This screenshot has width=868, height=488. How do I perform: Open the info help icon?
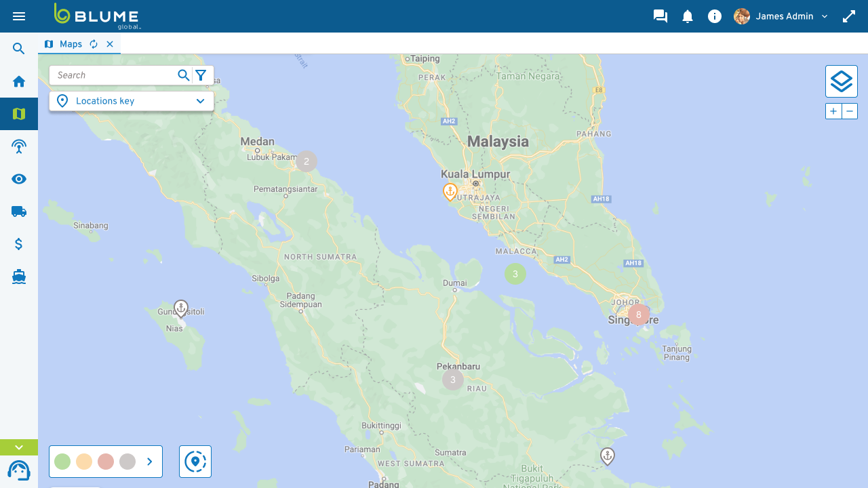coord(715,16)
